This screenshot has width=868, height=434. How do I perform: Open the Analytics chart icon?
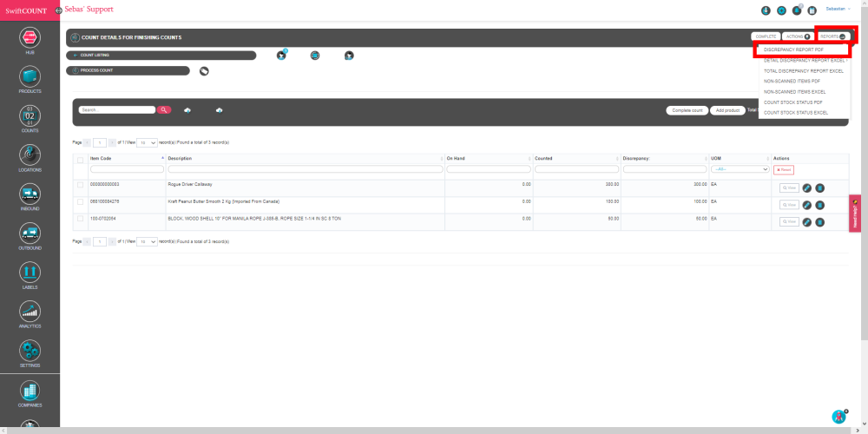pyautogui.click(x=30, y=311)
